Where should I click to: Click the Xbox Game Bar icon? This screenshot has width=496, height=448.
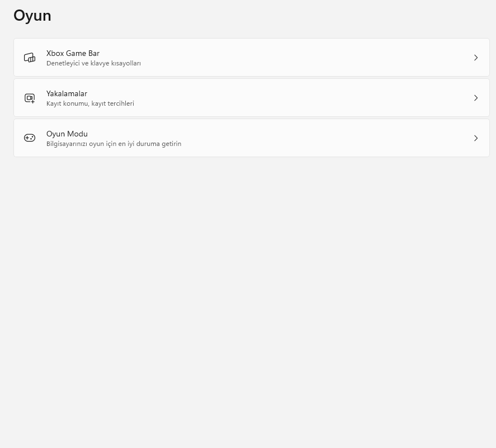click(30, 58)
